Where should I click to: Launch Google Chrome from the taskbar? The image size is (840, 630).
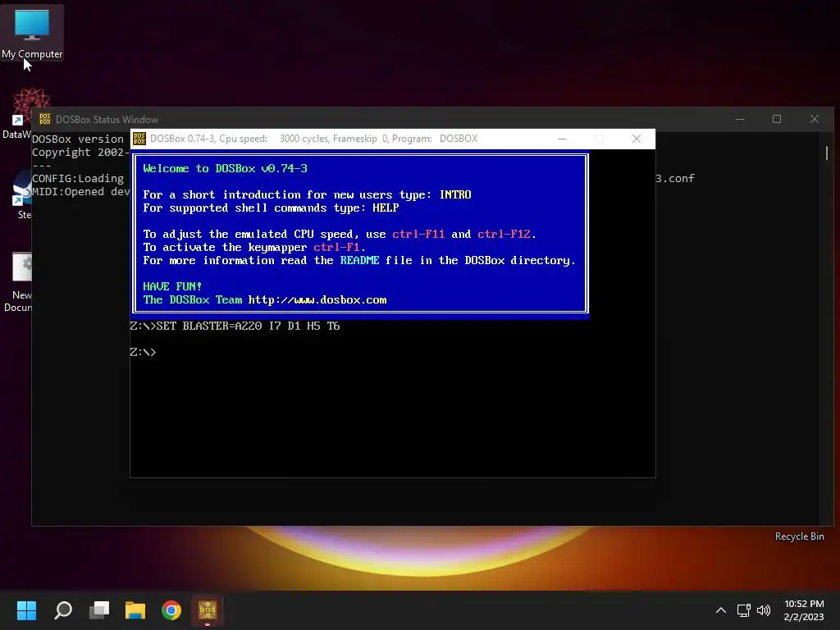(x=171, y=610)
